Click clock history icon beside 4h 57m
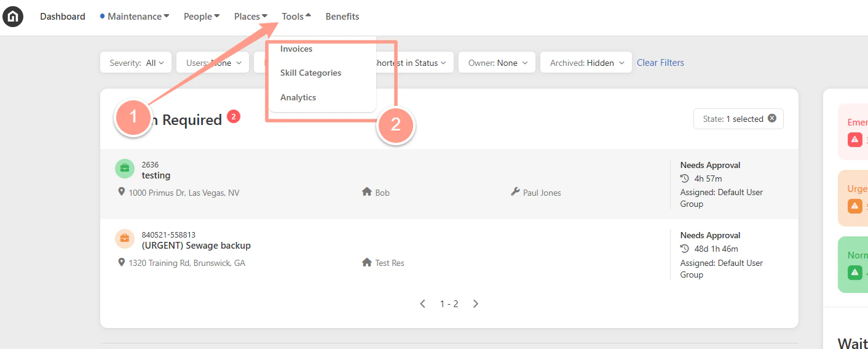 (685, 179)
